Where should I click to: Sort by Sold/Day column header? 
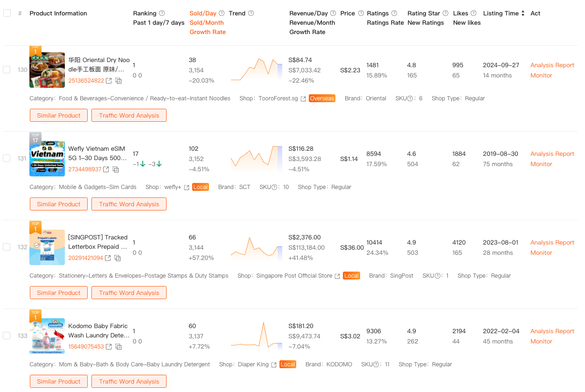pyautogui.click(x=203, y=14)
